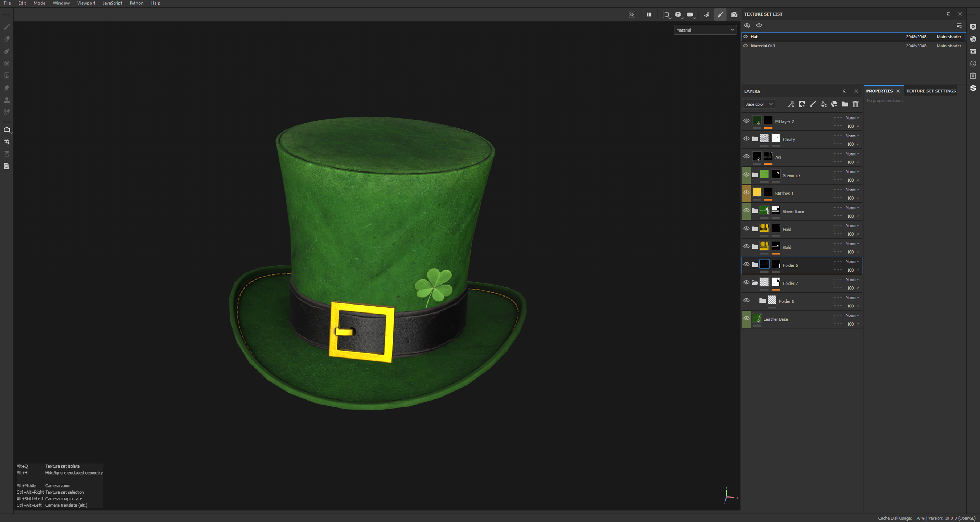Viewport: 980px width, 522px height.
Task: Pause rendering with the pause icon
Action: click(x=649, y=14)
